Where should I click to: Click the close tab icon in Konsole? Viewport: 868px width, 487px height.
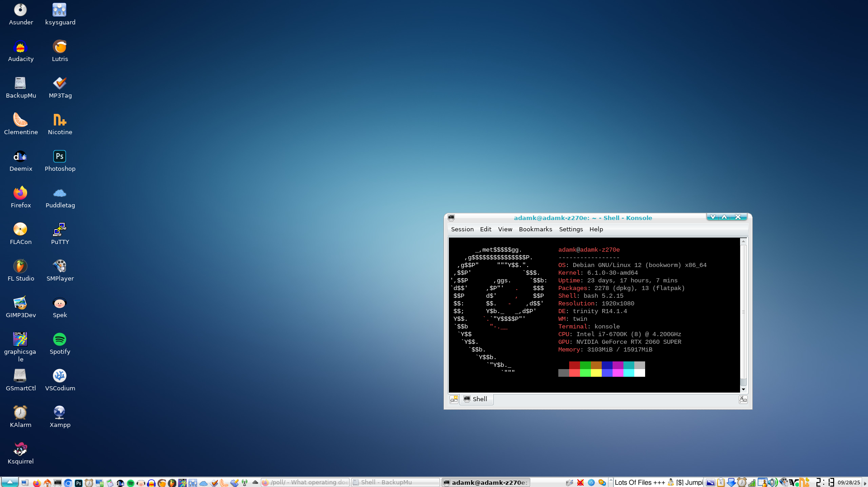tap(743, 399)
